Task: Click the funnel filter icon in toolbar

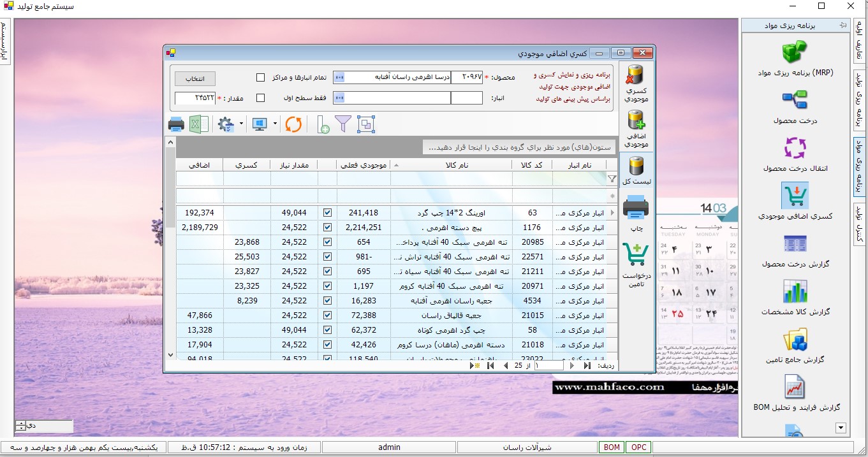Action: 343,124
